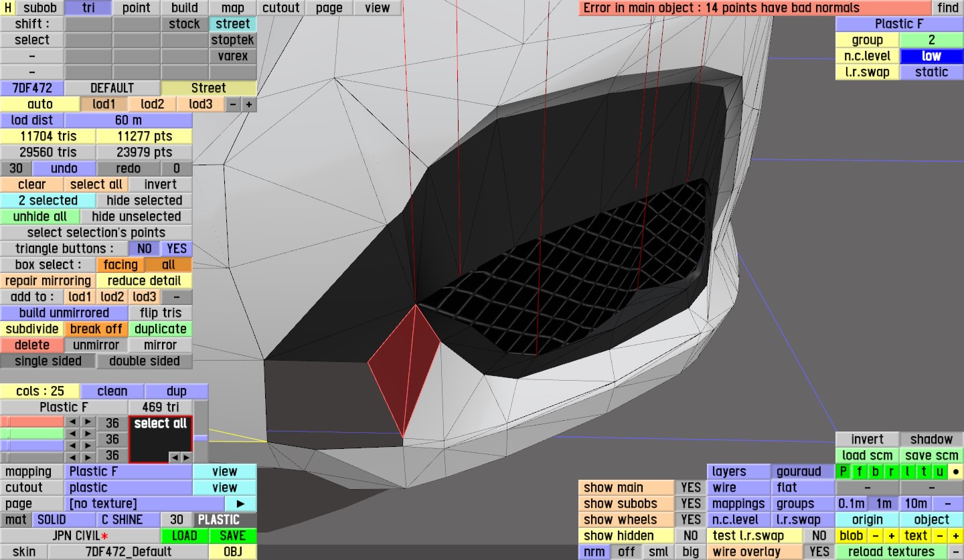This screenshot has width=964, height=560.
Task: Select the u underside view button
Action: click(940, 472)
